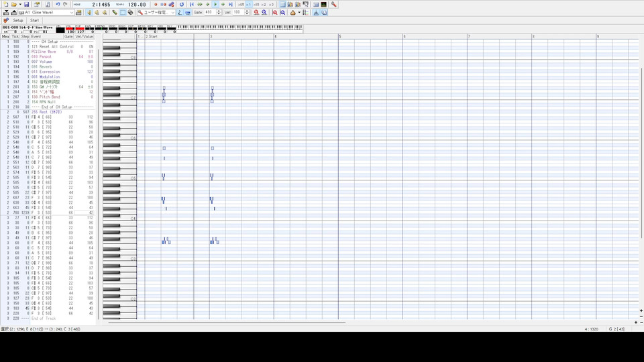This screenshot has height=362, width=644.
Task: Open the piano roll window icon
Action: [x=282, y=5]
